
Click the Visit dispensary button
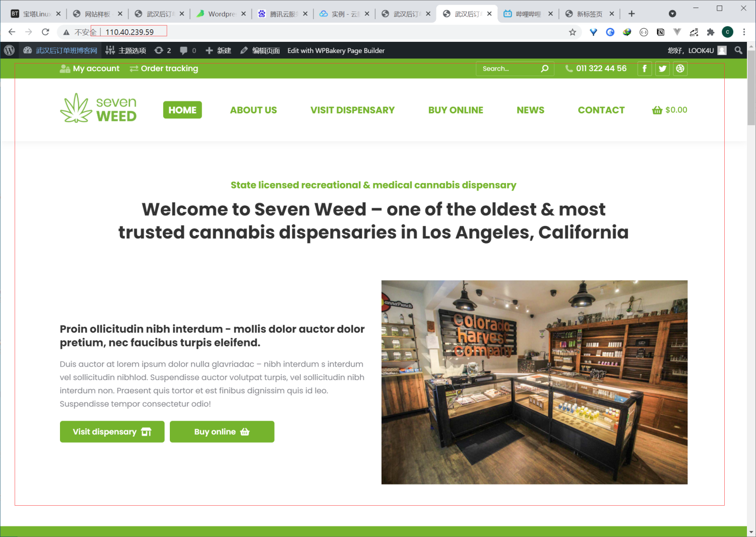pos(112,432)
